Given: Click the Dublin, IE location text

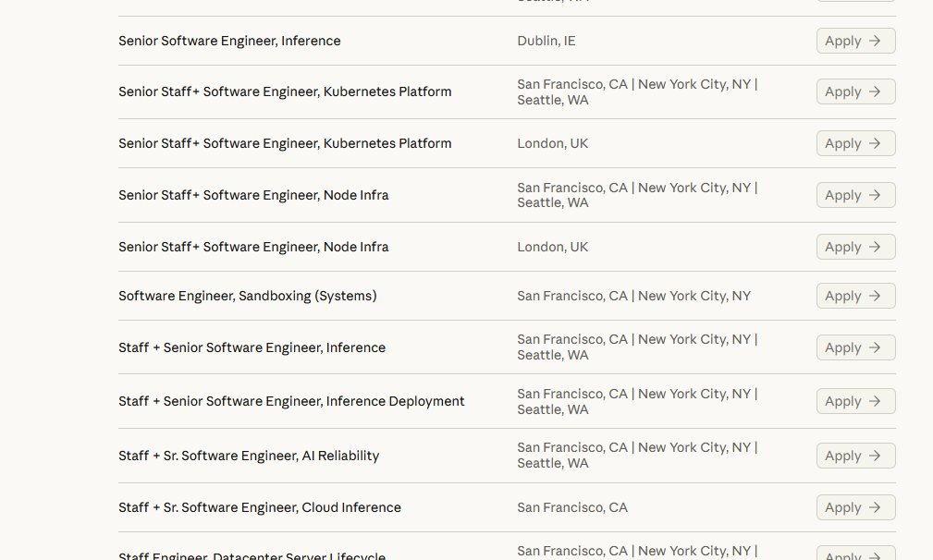Looking at the screenshot, I should click(546, 41).
